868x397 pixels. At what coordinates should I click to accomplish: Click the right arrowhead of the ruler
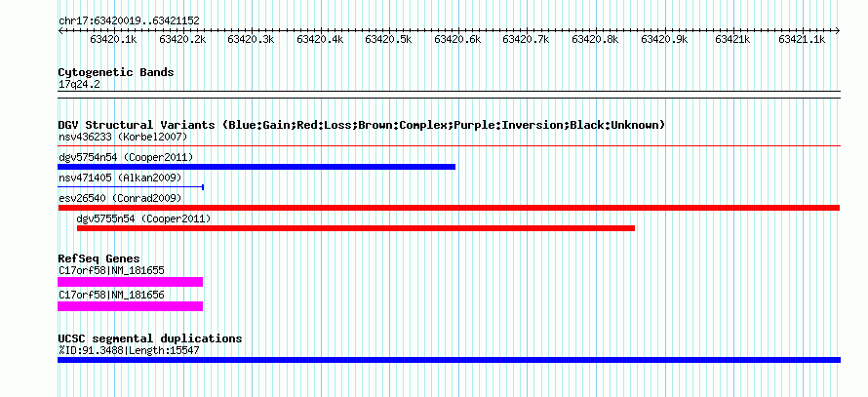click(x=838, y=30)
